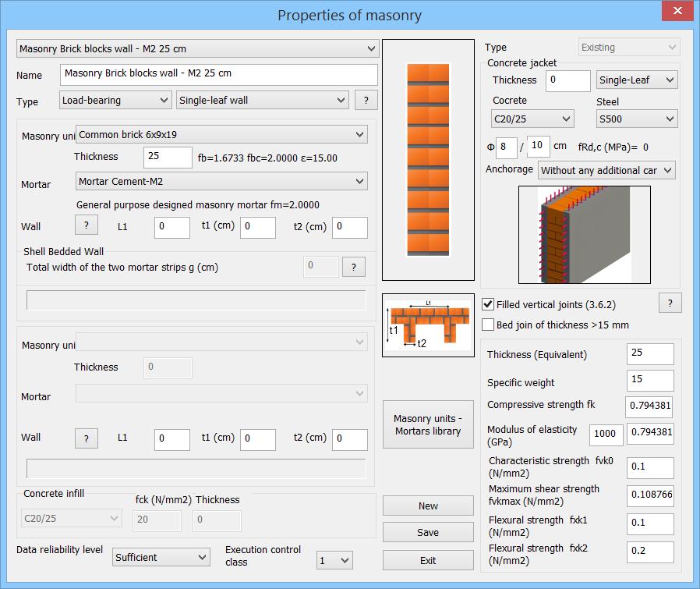
Task: Click the help button beside Filled vertical joints
Action: tap(670, 303)
